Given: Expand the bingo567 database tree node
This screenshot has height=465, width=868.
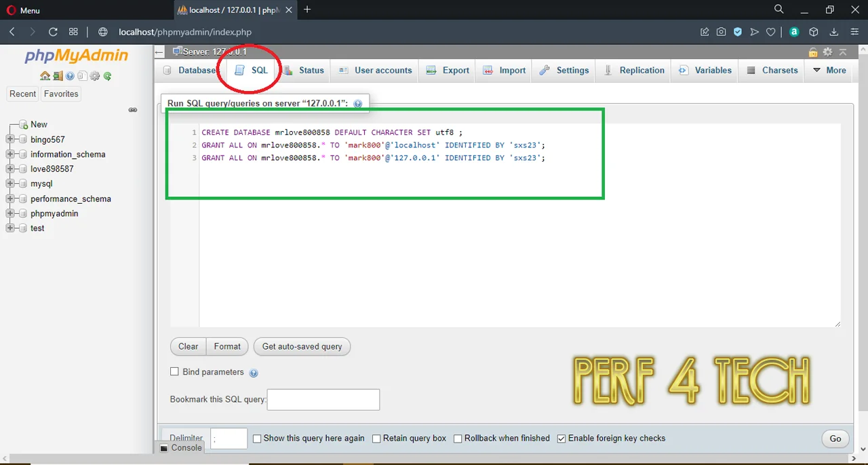Looking at the screenshot, I should tap(9, 139).
